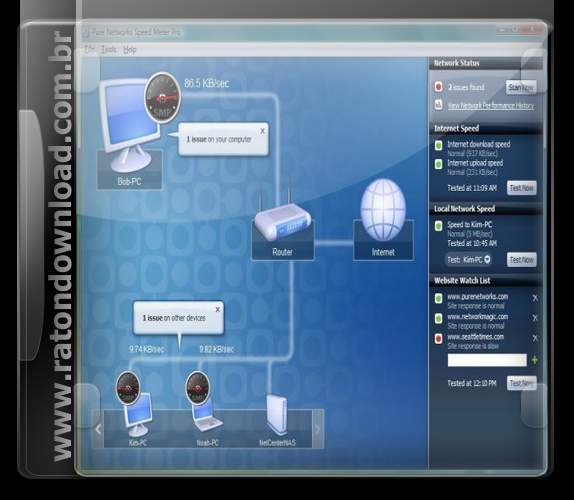
Task: Remove www.seattletimes.com from watch list
Action: [535, 338]
